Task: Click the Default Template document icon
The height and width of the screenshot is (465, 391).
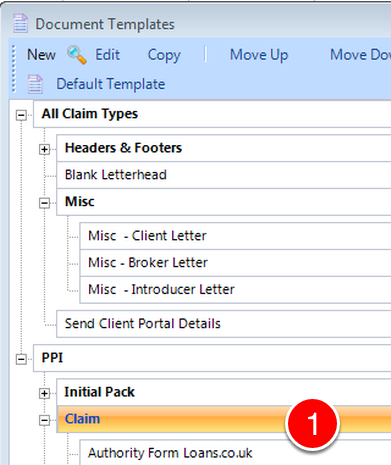Action: tap(35, 84)
